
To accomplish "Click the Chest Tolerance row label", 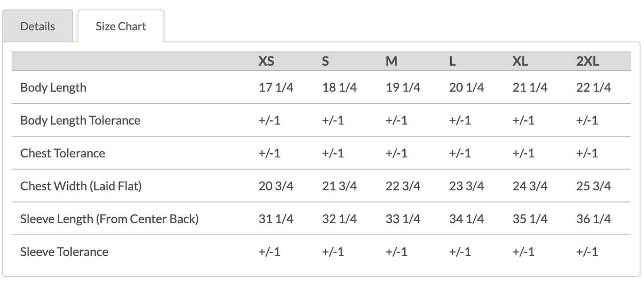I will tap(63, 153).
